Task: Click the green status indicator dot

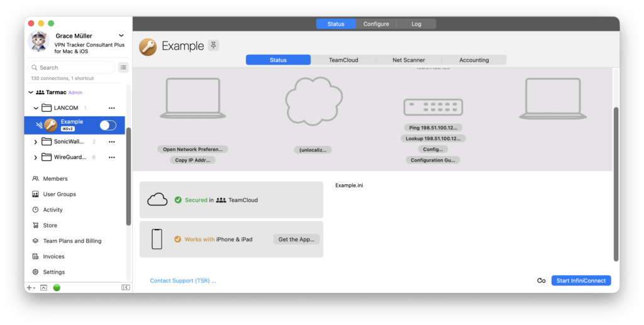Action: pyautogui.click(x=57, y=288)
